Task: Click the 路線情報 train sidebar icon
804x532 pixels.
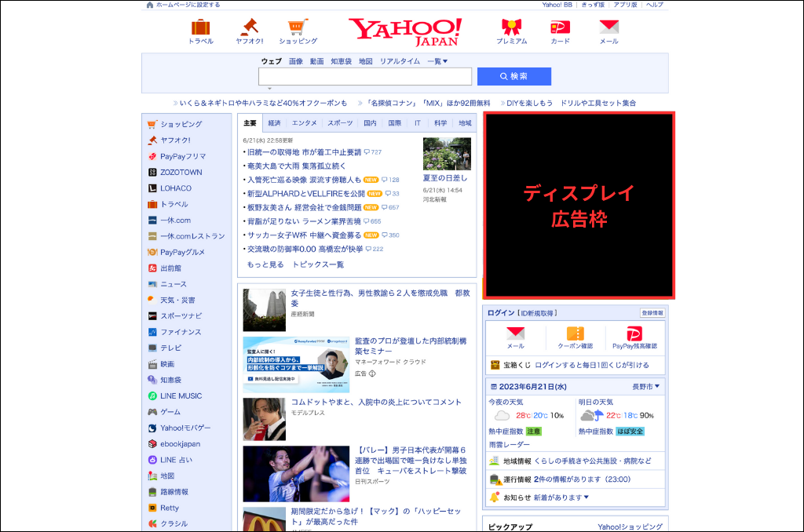Action: click(152, 491)
